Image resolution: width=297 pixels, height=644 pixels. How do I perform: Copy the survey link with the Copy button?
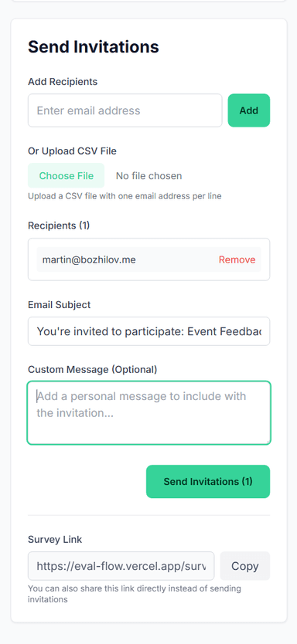tap(245, 566)
